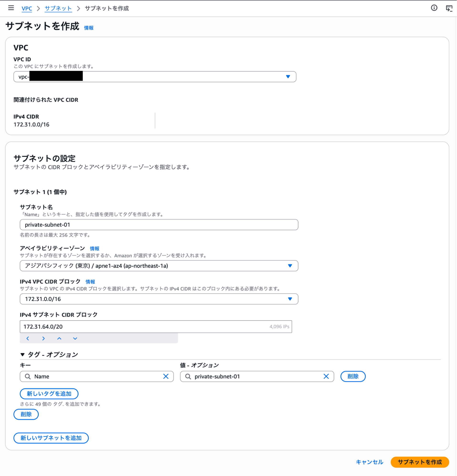Open the hamburger navigation menu

tap(11, 8)
